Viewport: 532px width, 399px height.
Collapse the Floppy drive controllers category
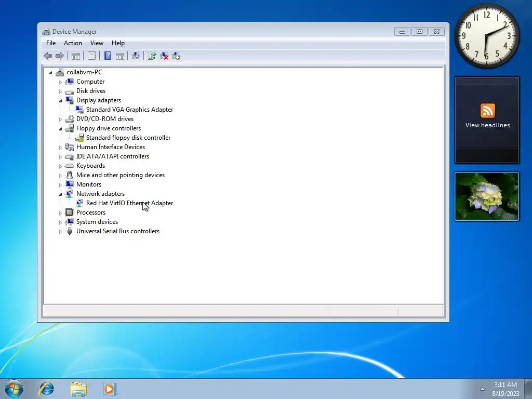coord(60,129)
